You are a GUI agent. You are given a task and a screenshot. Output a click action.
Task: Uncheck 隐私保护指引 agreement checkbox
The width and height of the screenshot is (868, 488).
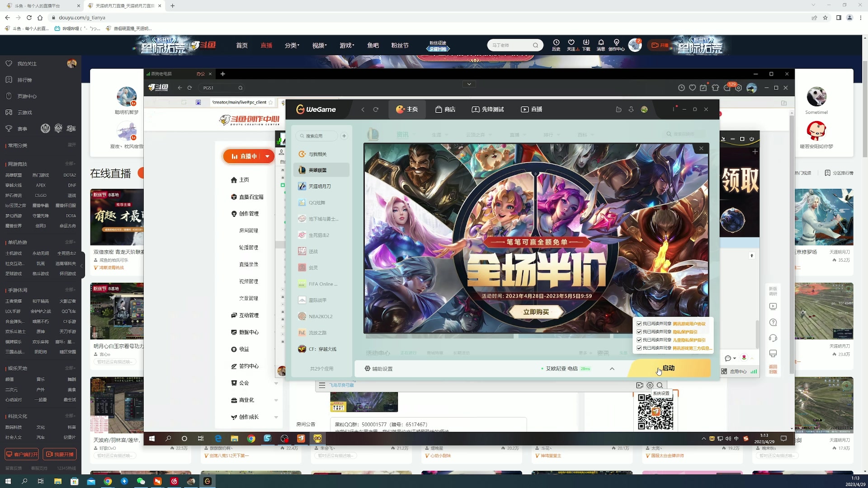click(x=639, y=332)
